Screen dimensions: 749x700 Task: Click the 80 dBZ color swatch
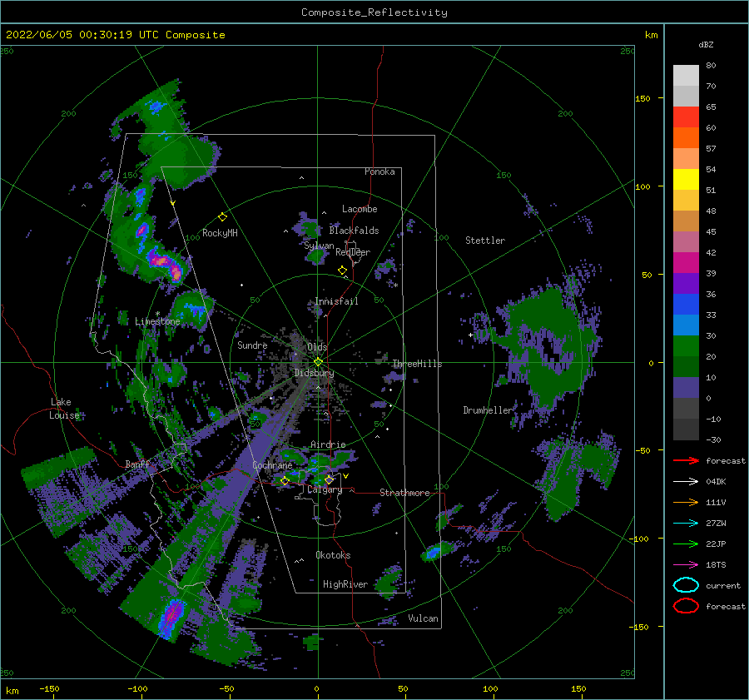[x=686, y=75]
